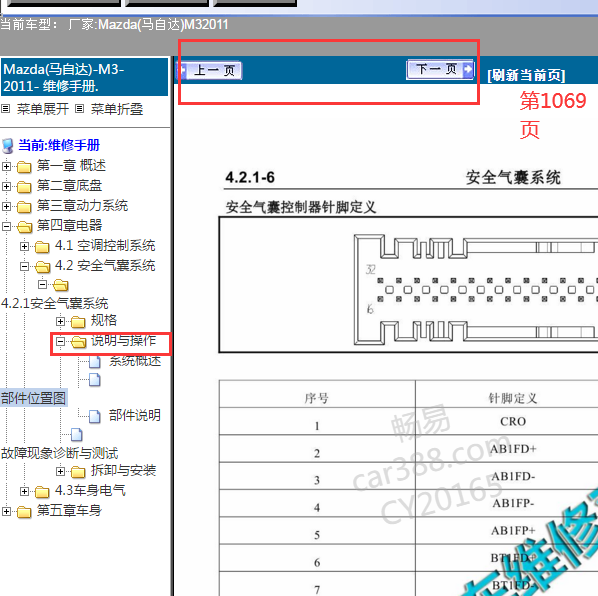Click folder icon of 第三章动力系统
The height and width of the screenshot is (596, 598).
[x=24, y=207]
